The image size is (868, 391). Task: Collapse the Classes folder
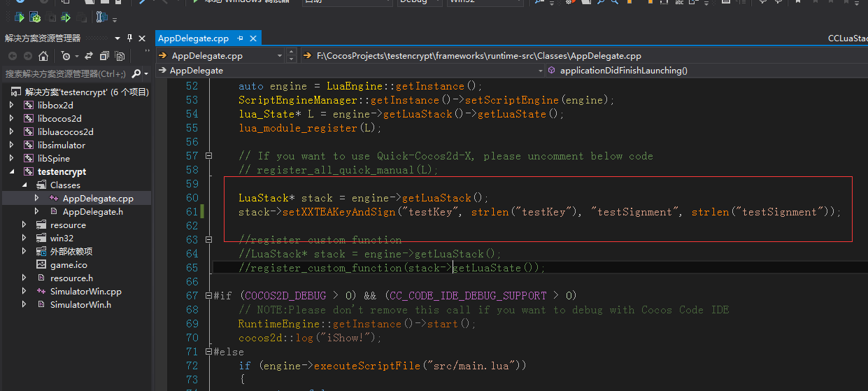(24, 185)
